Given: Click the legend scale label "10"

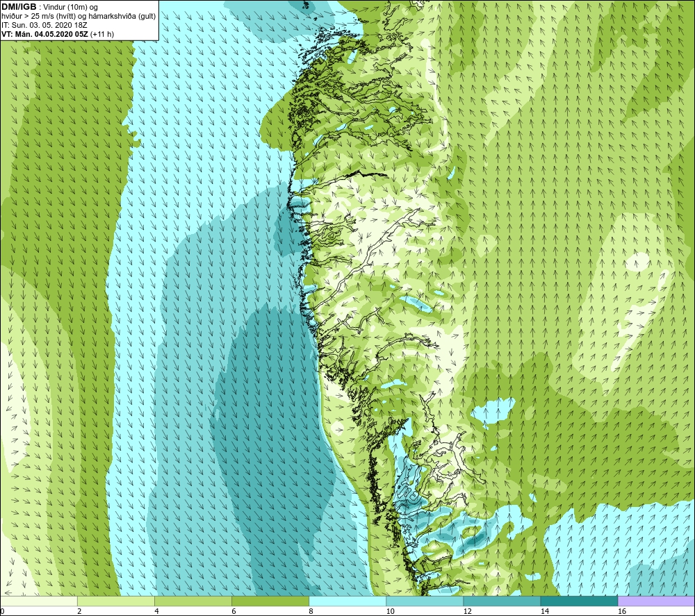Looking at the screenshot, I should [391, 612].
